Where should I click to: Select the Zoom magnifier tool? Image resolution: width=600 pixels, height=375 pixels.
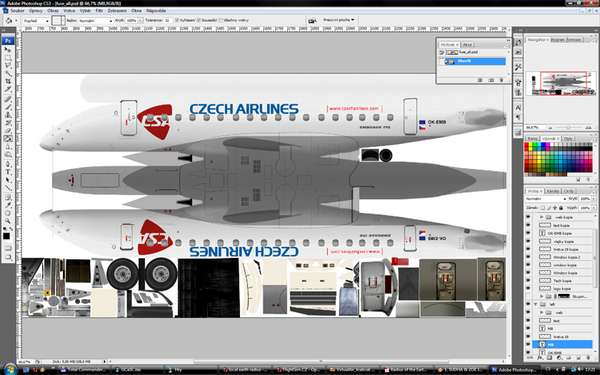pos(8,221)
